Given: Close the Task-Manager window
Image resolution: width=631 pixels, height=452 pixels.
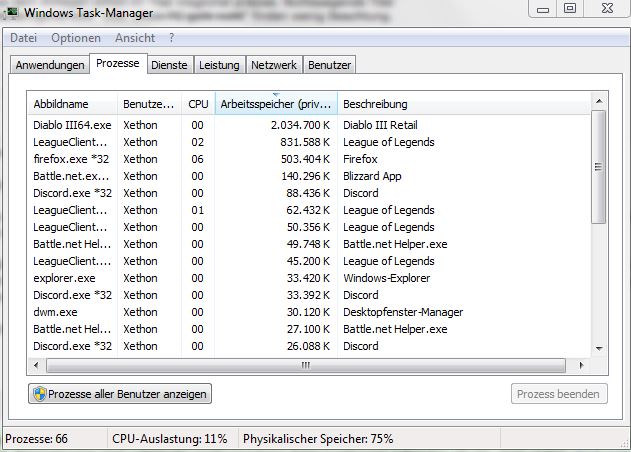Looking at the screenshot, I should [607, 8].
